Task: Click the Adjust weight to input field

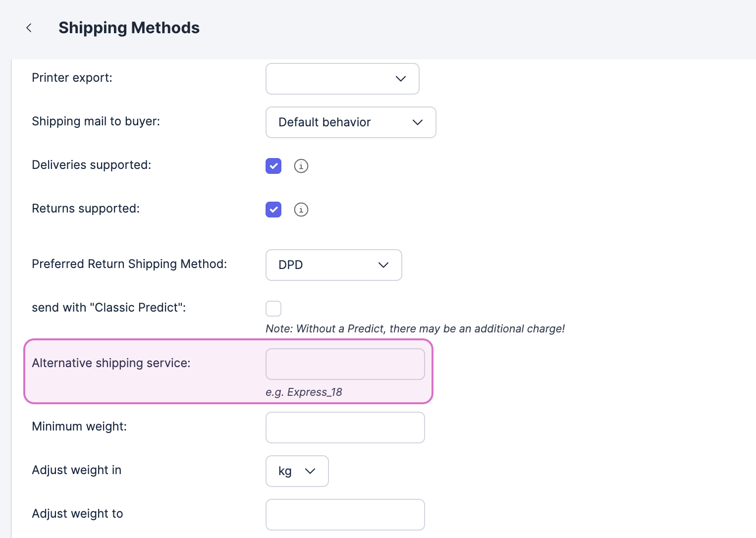Action: coord(345,515)
